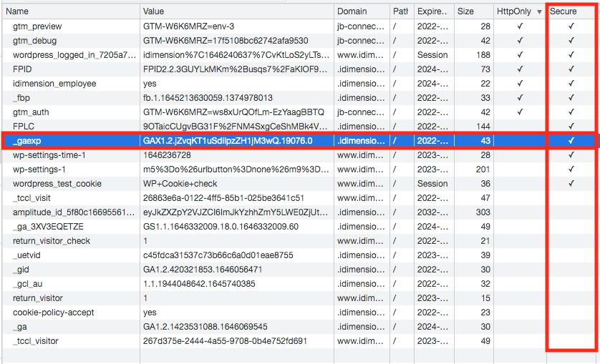
Task: Click Secure checkmark for FPLC row
Action: coord(571,127)
